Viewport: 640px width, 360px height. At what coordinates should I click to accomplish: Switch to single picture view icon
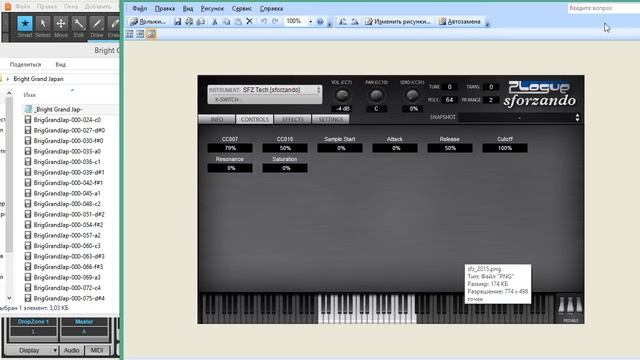point(151,34)
